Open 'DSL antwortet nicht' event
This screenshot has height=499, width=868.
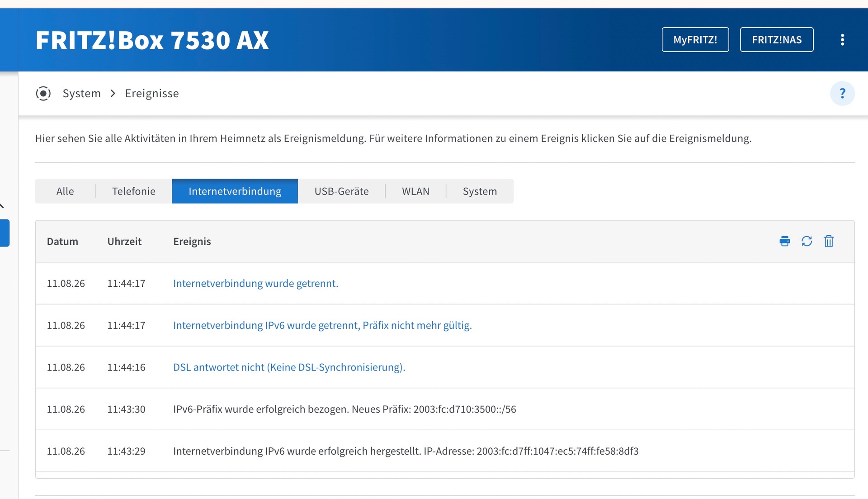(289, 367)
